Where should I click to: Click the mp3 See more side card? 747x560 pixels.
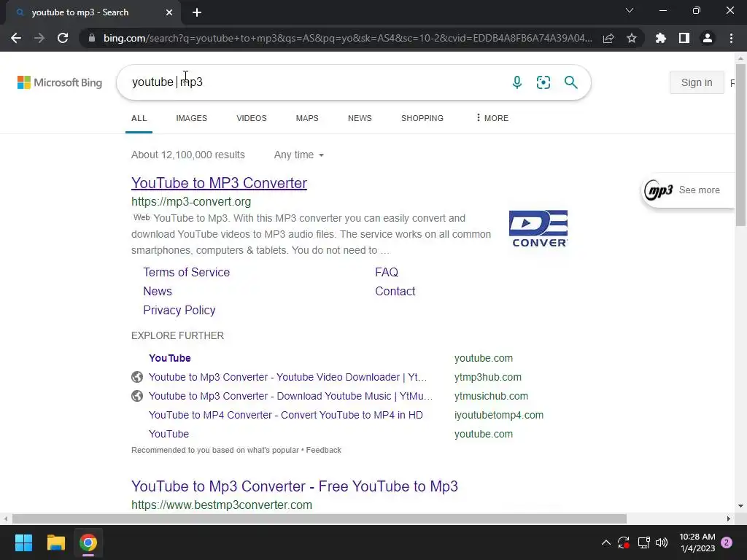687,190
